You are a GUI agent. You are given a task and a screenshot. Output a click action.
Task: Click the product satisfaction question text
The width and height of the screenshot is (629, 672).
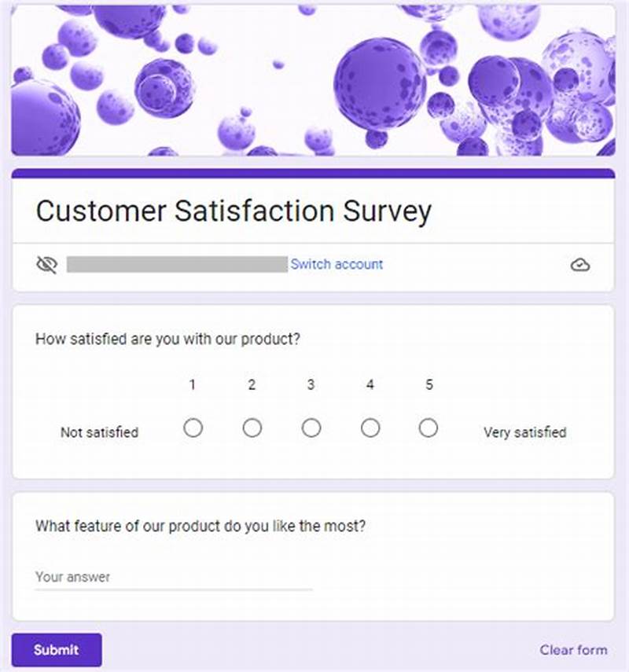(169, 340)
